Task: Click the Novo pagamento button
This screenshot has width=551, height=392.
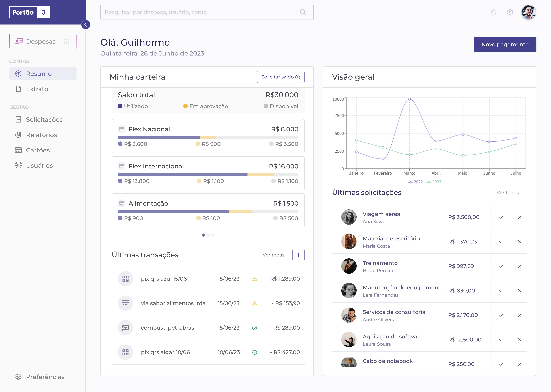Action: (x=505, y=44)
